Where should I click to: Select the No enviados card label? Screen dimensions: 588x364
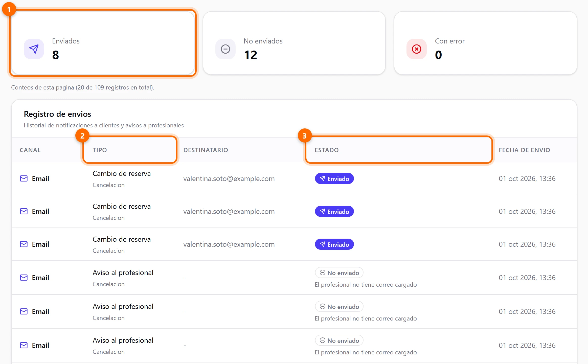[x=263, y=41]
